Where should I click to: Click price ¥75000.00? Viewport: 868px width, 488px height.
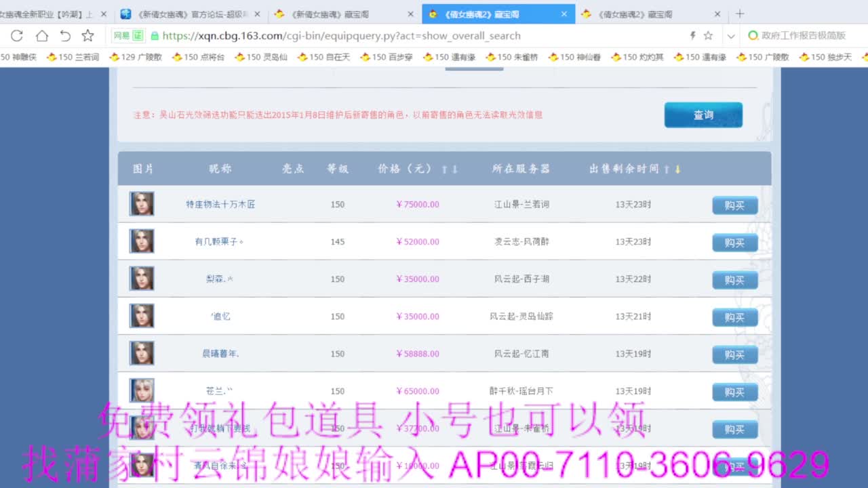click(418, 204)
